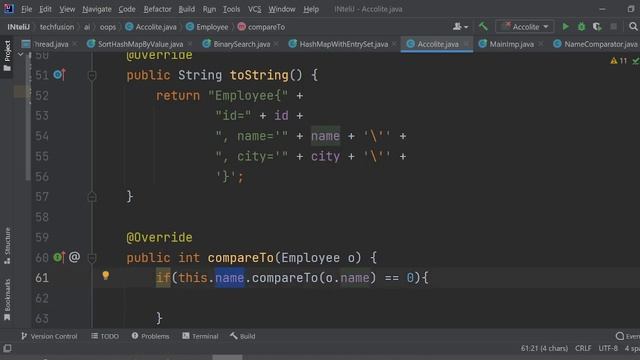
Task: Open the Accolite run configuration dropdown
Action: [525, 27]
